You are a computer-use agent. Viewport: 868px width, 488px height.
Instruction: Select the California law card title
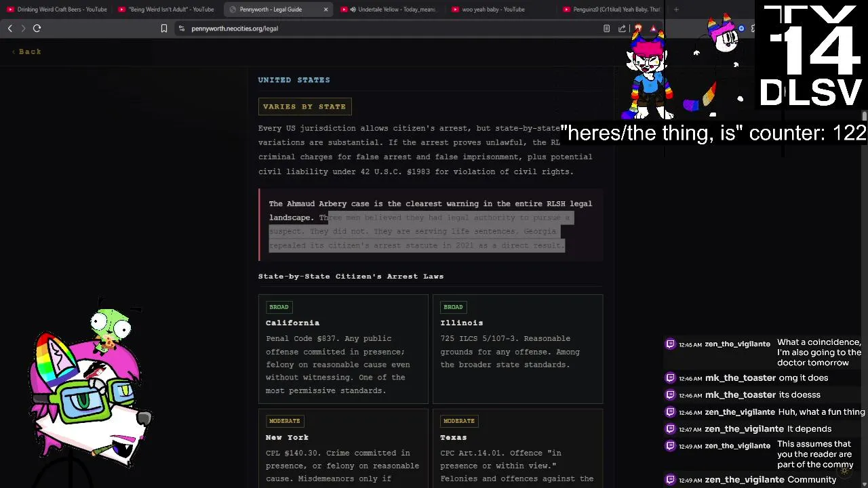click(292, 323)
